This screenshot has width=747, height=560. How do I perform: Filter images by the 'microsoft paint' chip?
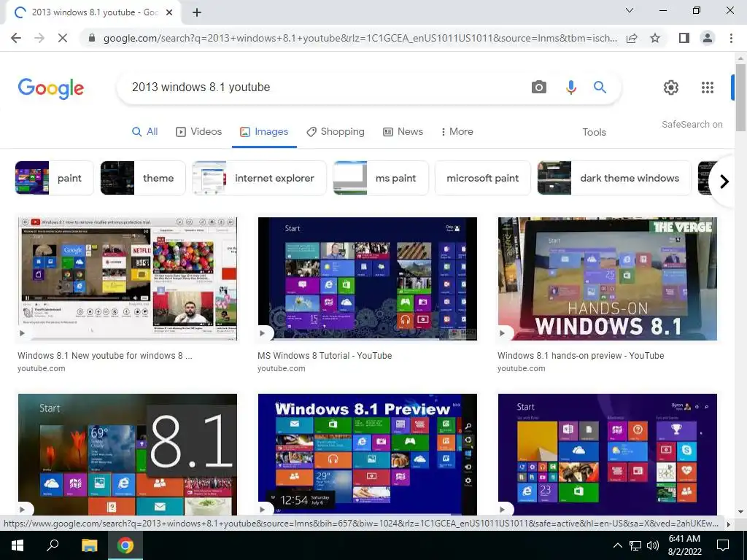click(483, 178)
